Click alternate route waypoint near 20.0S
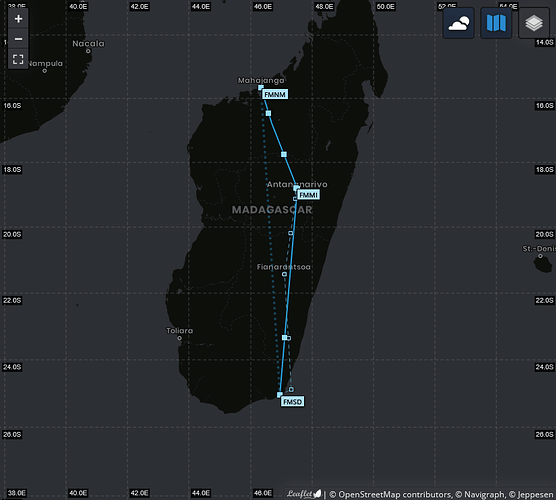Viewport: 556px width, 500px height. click(x=291, y=233)
